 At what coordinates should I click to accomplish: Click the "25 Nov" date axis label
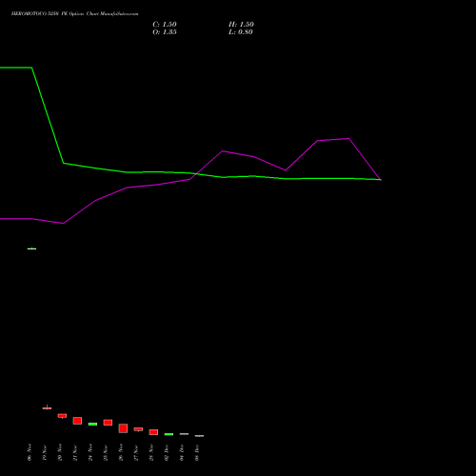106,452
